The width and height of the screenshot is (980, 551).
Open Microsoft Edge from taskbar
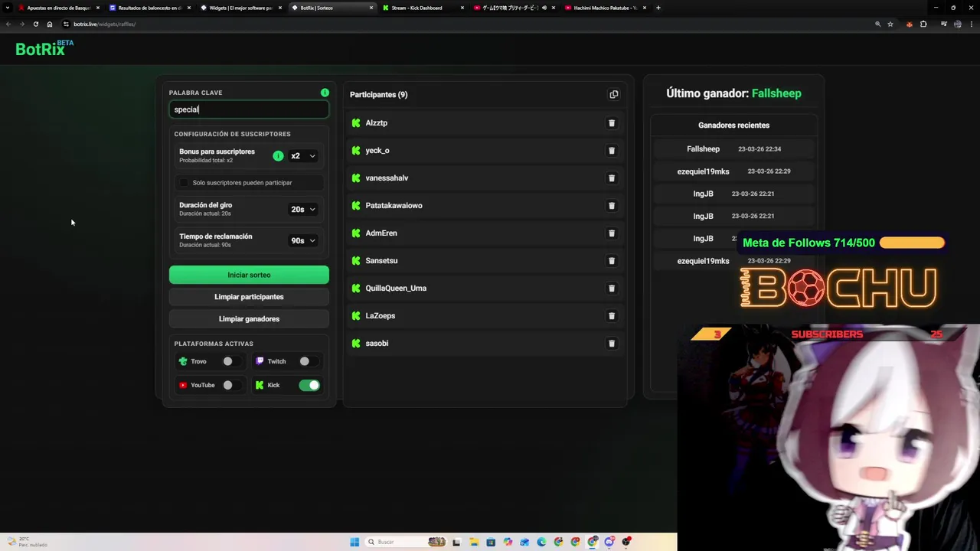(541, 542)
